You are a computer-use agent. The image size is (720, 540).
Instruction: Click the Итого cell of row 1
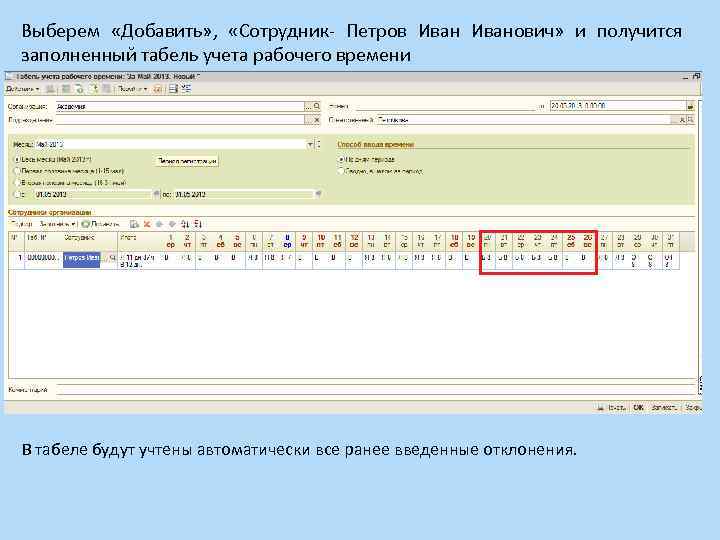137,260
